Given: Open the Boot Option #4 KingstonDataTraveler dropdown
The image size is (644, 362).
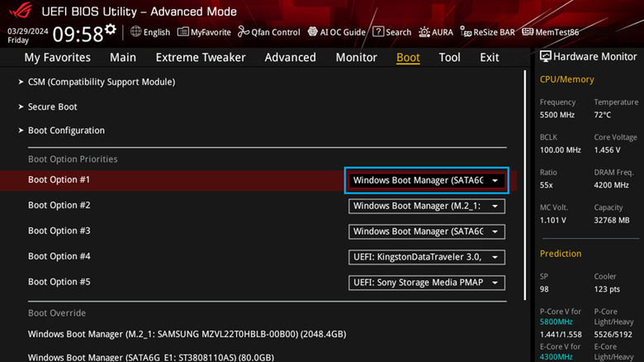Looking at the screenshot, I should pos(426,257).
